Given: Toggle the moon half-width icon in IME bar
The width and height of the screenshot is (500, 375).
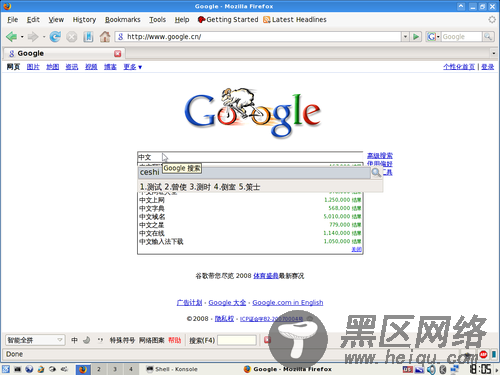Looking at the screenshot, I should click(x=86, y=340).
